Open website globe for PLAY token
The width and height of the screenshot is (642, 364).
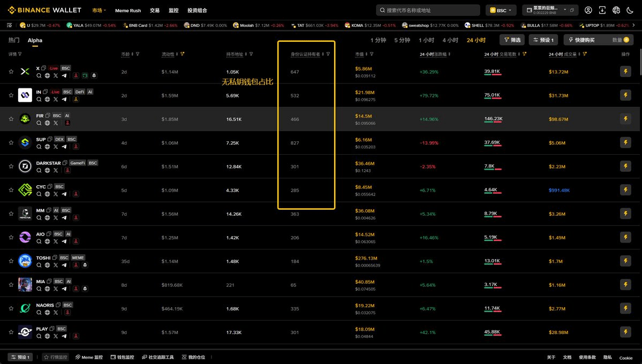[x=48, y=336]
